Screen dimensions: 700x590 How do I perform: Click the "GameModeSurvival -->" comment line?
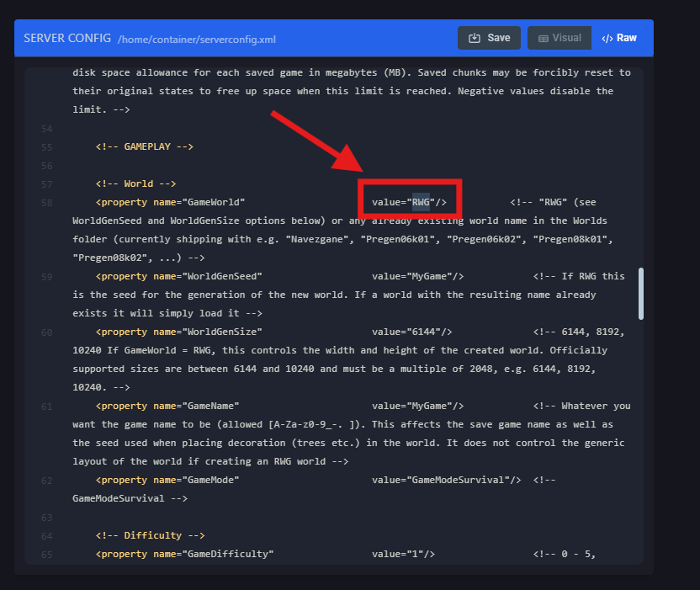click(130, 498)
